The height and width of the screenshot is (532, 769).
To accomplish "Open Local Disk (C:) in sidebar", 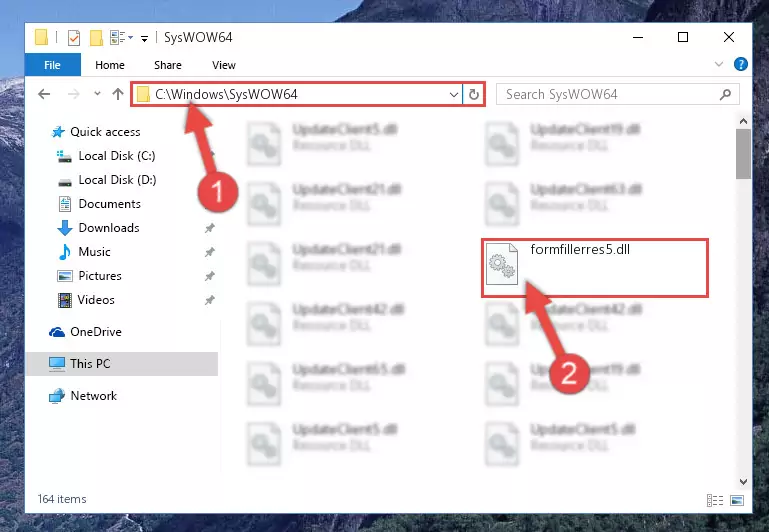I will click(117, 155).
